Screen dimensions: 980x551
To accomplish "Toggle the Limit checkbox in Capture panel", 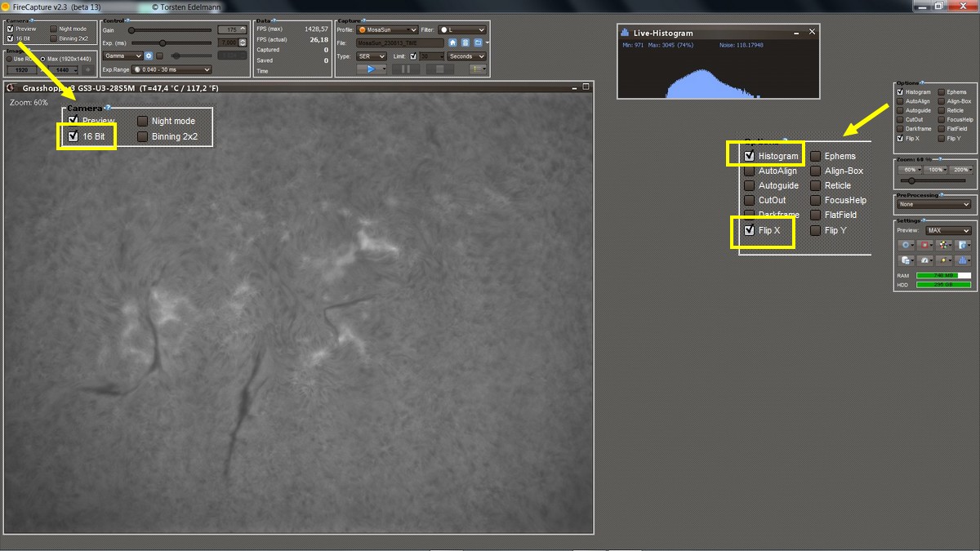I will pyautogui.click(x=413, y=56).
